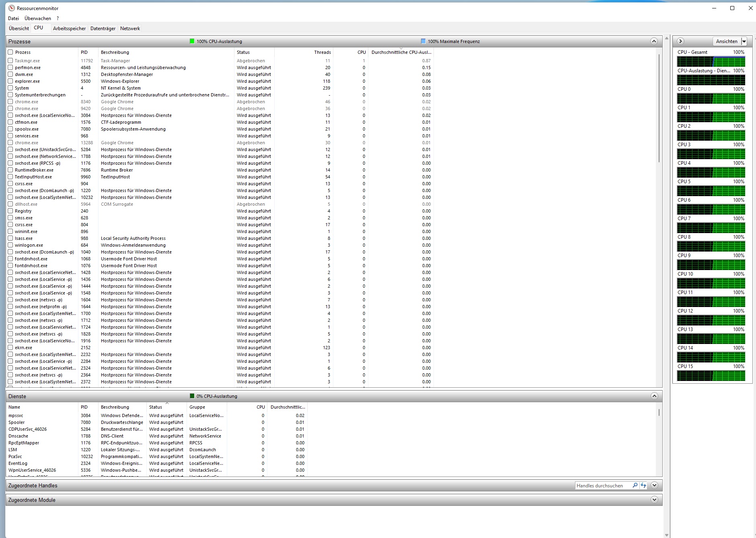Sort processes by Beschreibung column header
756x538 pixels.
click(x=166, y=52)
